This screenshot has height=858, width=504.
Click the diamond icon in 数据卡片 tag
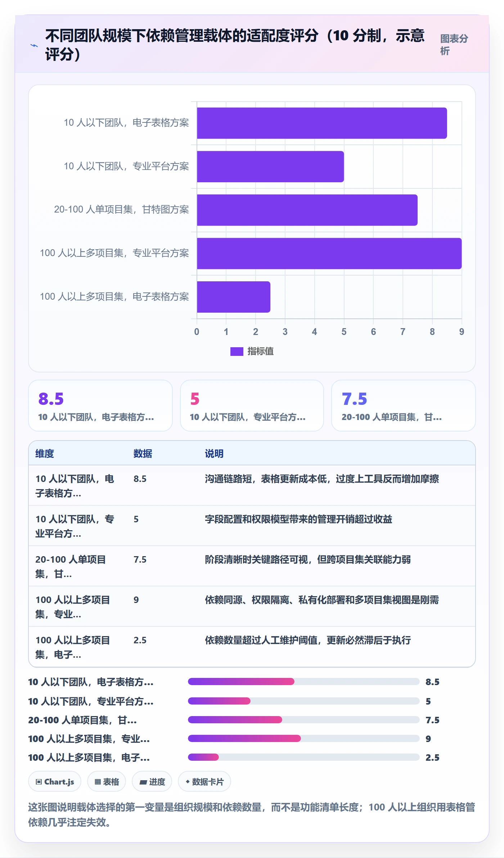pos(188,782)
